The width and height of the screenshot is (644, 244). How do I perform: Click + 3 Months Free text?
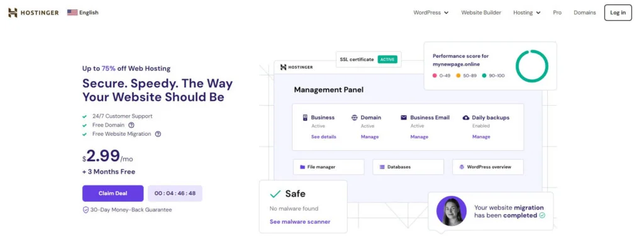tap(109, 172)
